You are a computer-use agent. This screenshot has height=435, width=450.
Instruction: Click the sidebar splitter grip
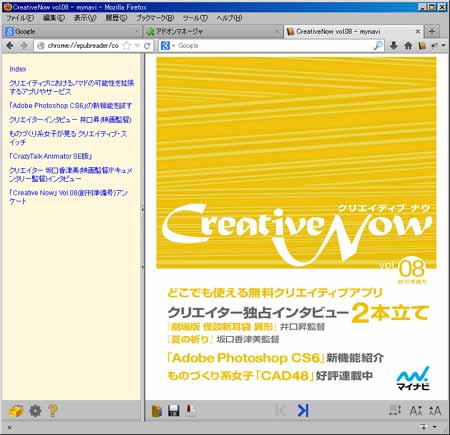pos(143,238)
